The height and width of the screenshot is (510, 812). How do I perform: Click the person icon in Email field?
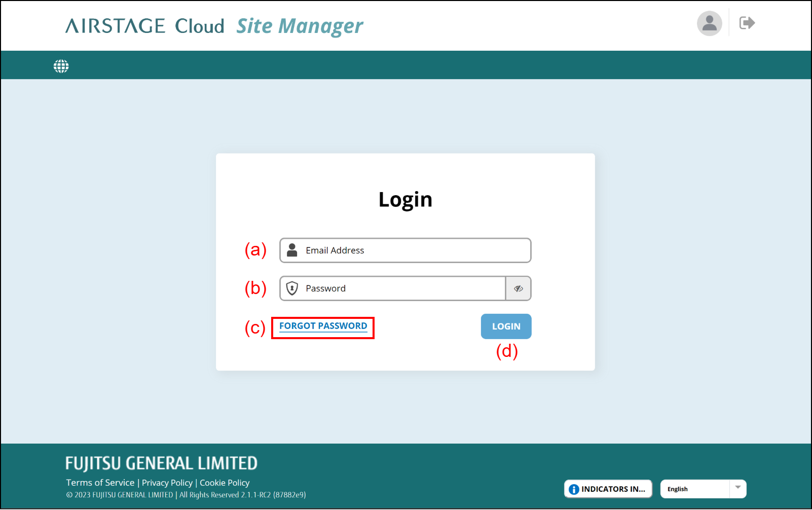[x=292, y=250]
